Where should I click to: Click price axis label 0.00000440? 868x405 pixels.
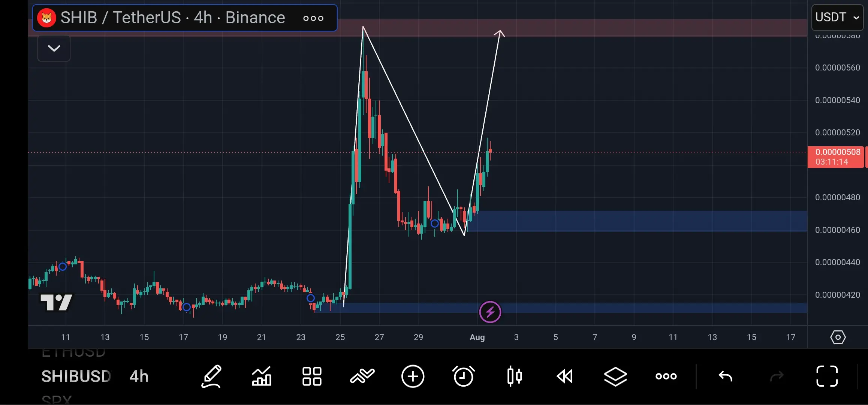(x=838, y=262)
